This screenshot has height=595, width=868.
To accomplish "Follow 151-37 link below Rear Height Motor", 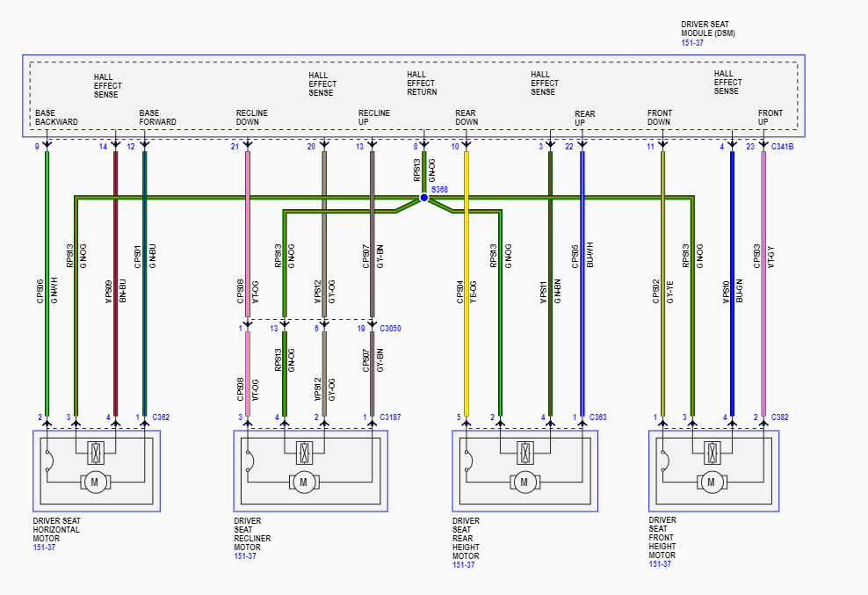I will 464,564.
